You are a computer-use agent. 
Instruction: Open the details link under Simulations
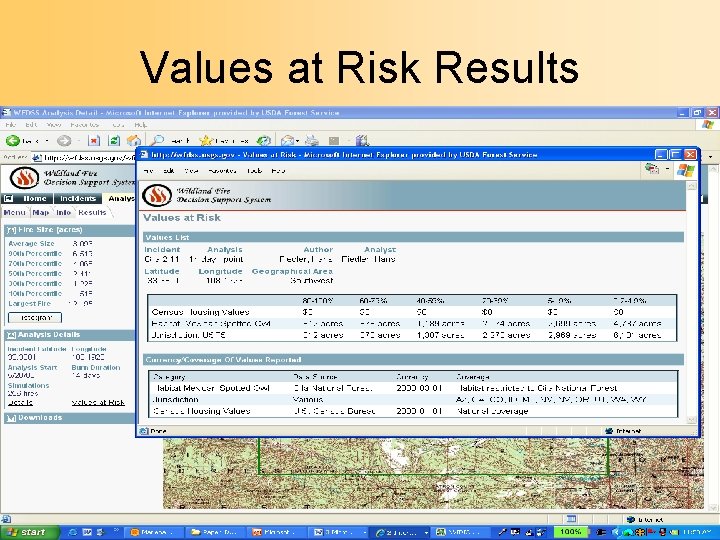[x=20, y=403]
